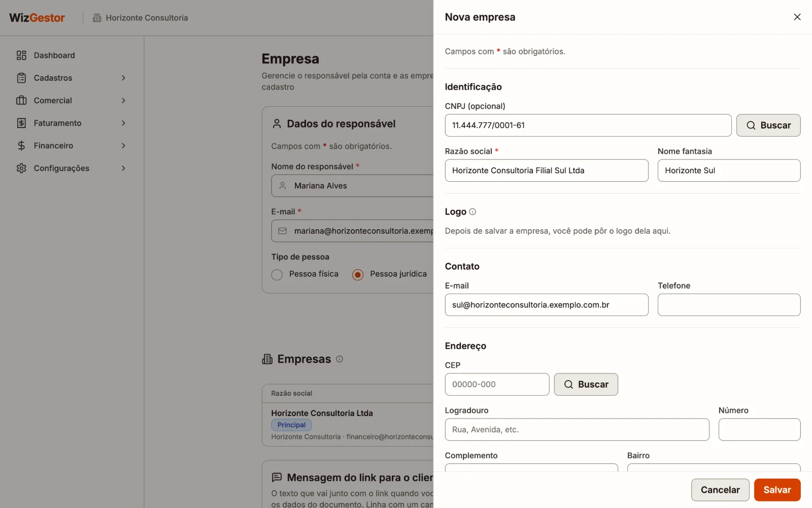Click the Razão social input field
The height and width of the screenshot is (508, 812).
point(547,171)
